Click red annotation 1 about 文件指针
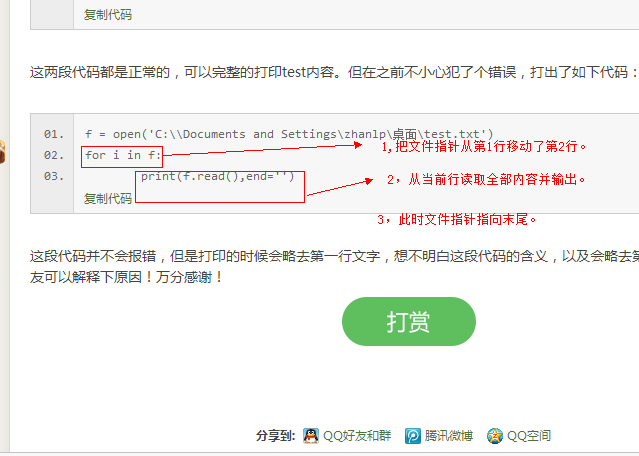The height and width of the screenshot is (456, 639). (483, 146)
